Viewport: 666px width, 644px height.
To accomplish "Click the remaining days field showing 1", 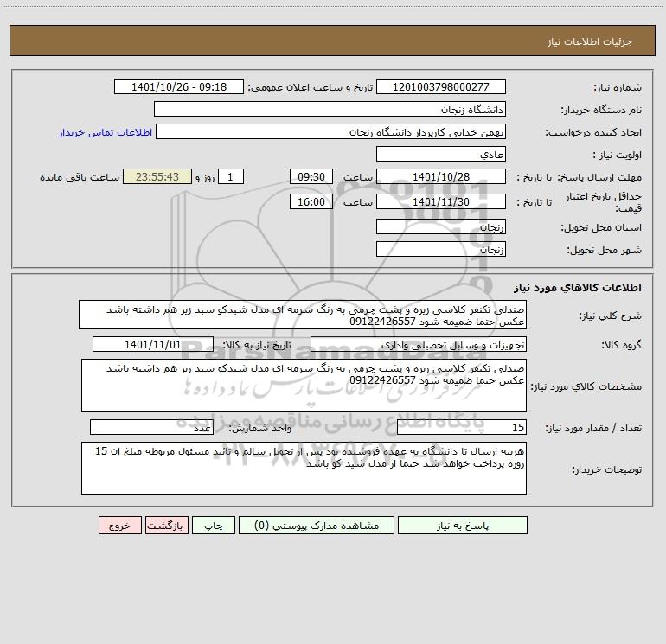I will tap(231, 176).
